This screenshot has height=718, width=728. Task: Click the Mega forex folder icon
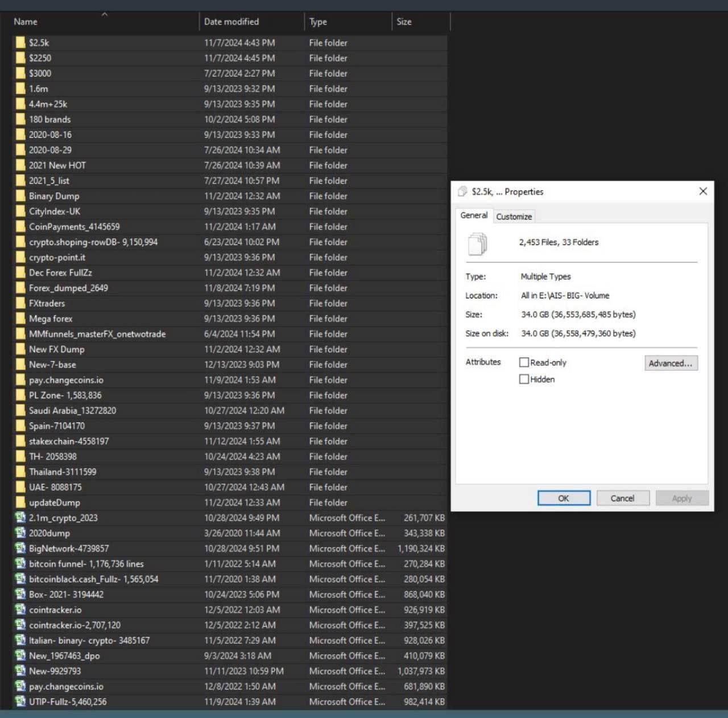(20, 319)
